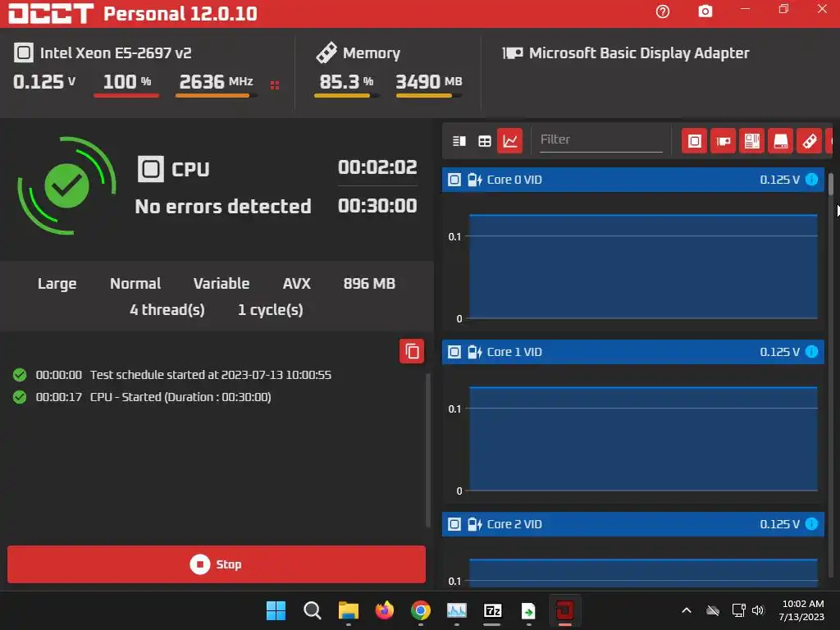Click the Core 1 VID chip icon

tap(454, 352)
